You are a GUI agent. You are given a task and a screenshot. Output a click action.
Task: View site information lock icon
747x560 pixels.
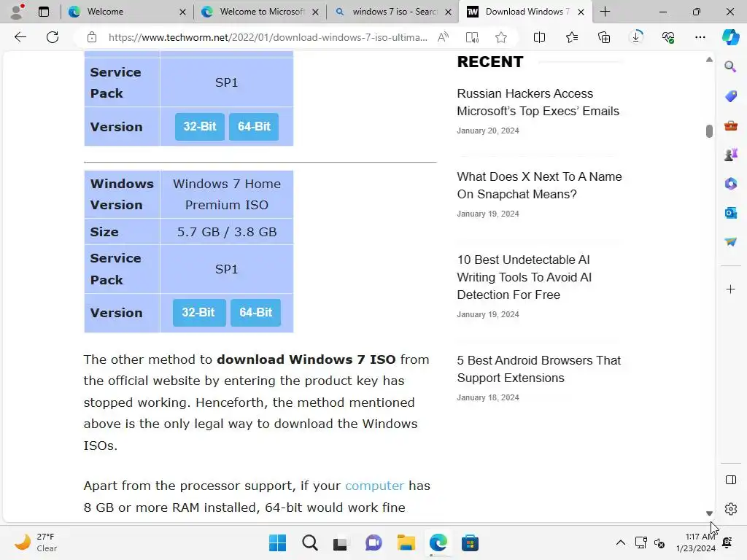point(92,37)
